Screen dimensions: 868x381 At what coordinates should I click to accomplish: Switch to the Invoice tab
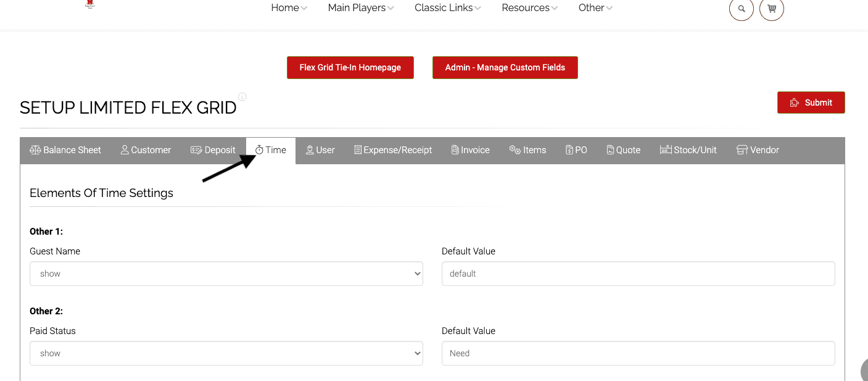pyautogui.click(x=470, y=150)
